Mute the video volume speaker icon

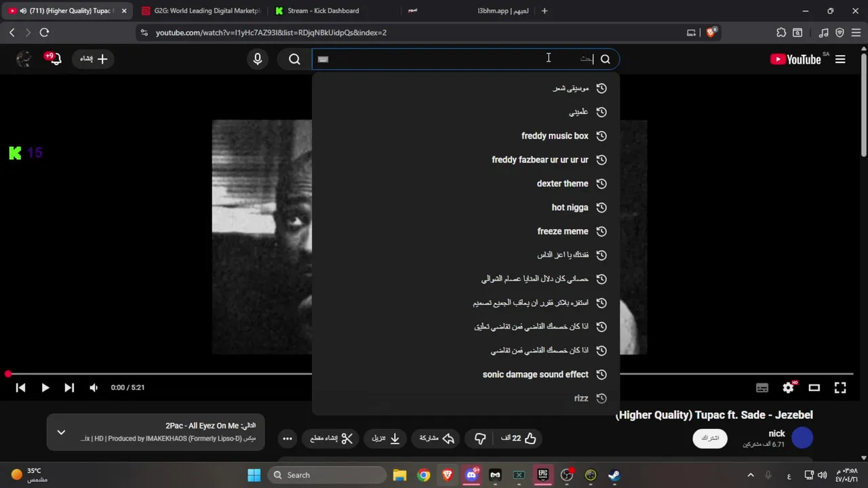94,388
